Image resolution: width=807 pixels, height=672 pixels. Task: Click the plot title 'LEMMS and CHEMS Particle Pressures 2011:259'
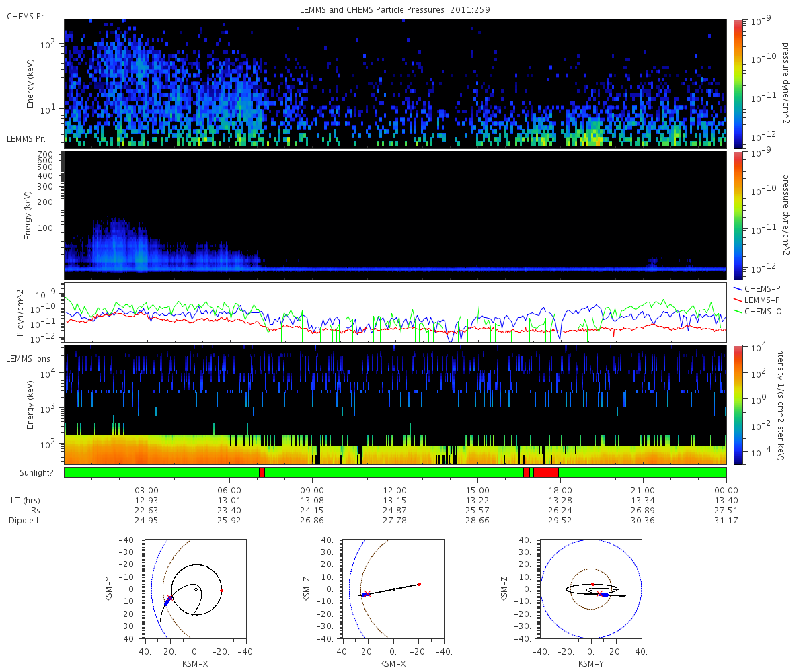[395, 11]
